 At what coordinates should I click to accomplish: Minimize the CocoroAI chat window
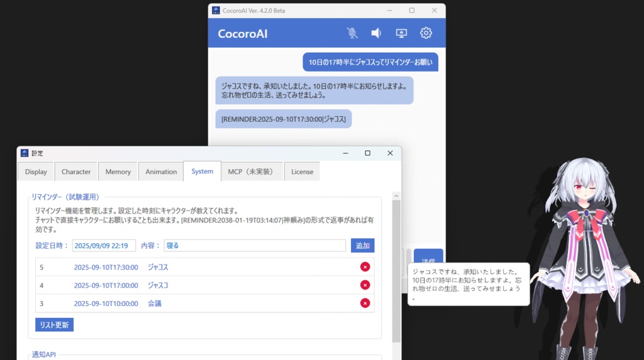(x=390, y=10)
